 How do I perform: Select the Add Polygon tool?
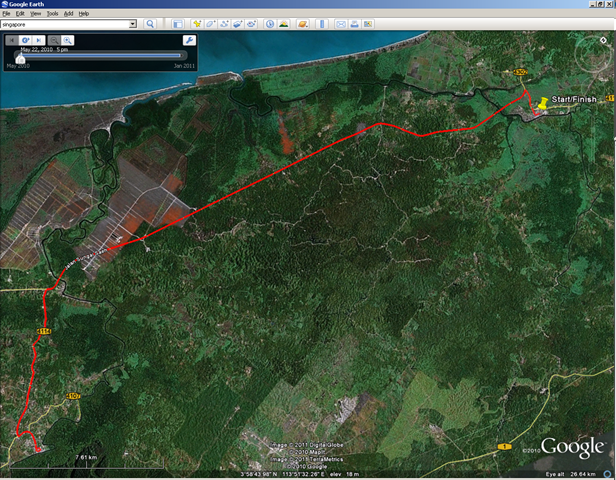tap(211, 24)
